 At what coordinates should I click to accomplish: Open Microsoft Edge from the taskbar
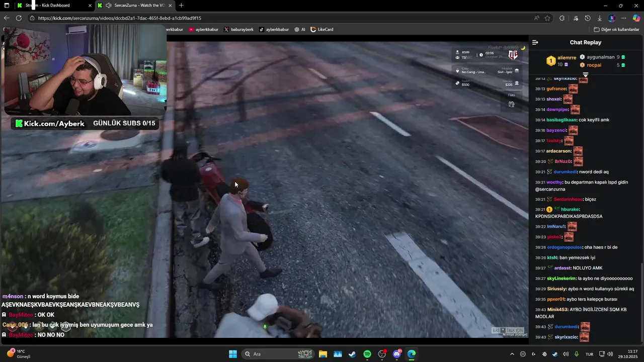(412, 354)
